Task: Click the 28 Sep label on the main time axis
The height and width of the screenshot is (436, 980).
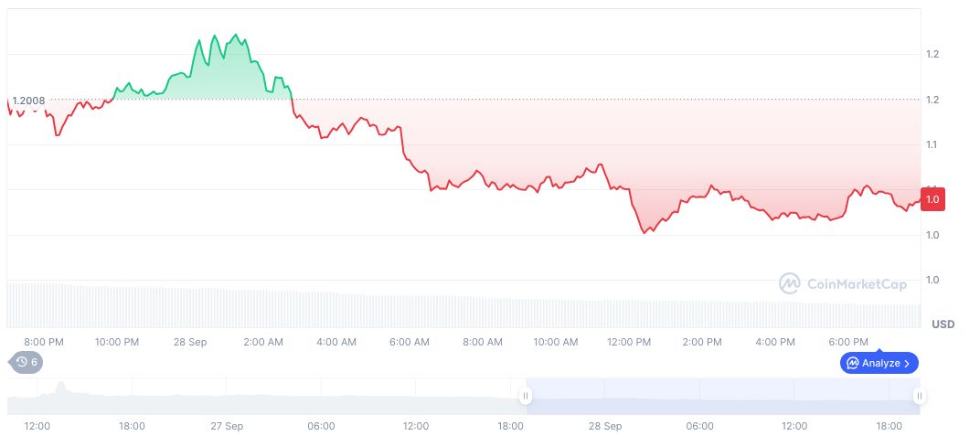Action: 191,342
